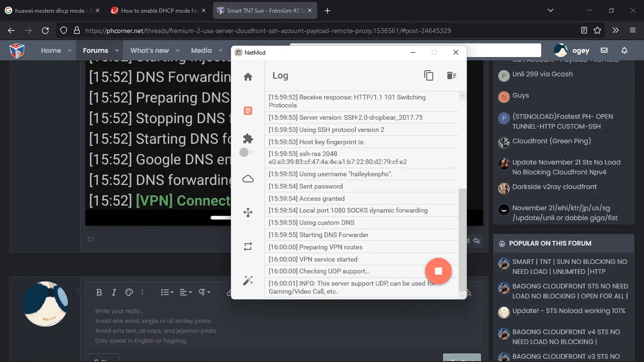The image size is (644, 362).
Task: Clear the NetMod log with the delete icon
Action: (451, 75)
